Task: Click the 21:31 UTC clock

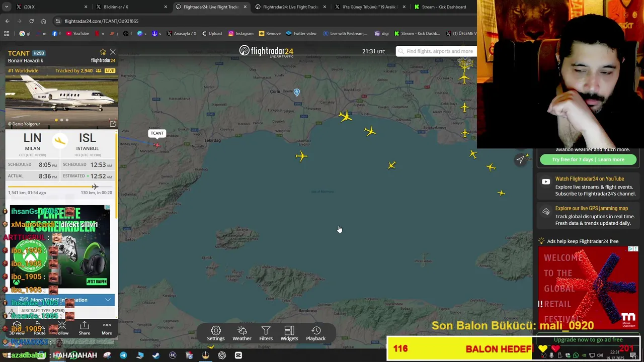Action: (373, 51)
